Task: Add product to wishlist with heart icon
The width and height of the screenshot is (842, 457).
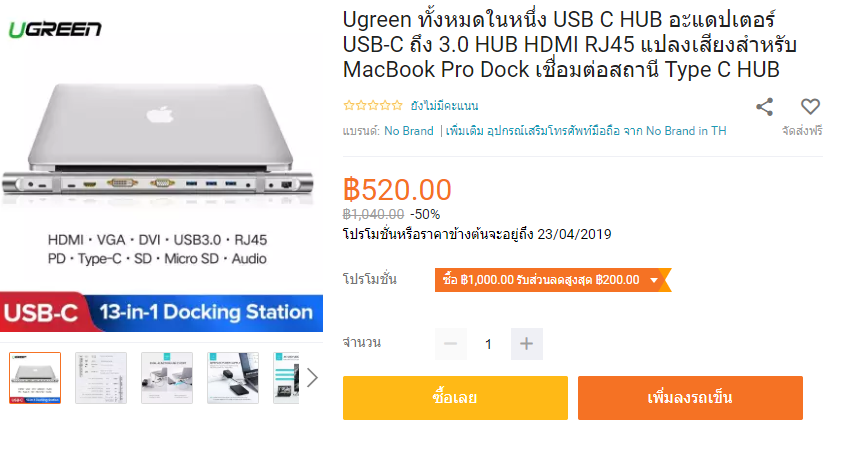Action: [810, 106]
